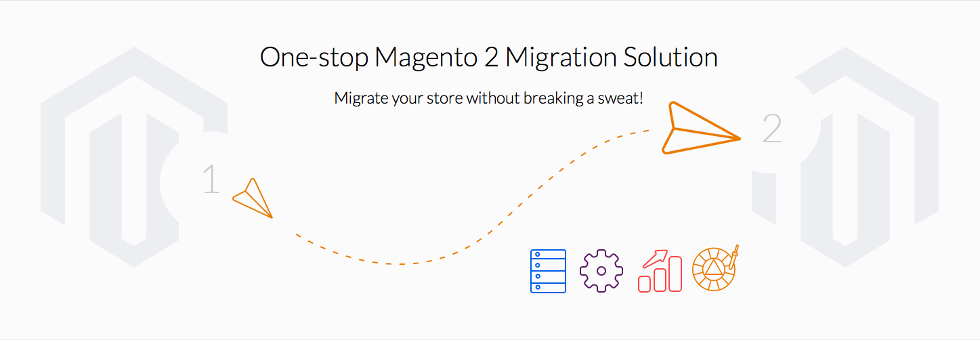Click the faded Magento logo on right
This screenshot has height=340, width=980.
coord(845,156)
